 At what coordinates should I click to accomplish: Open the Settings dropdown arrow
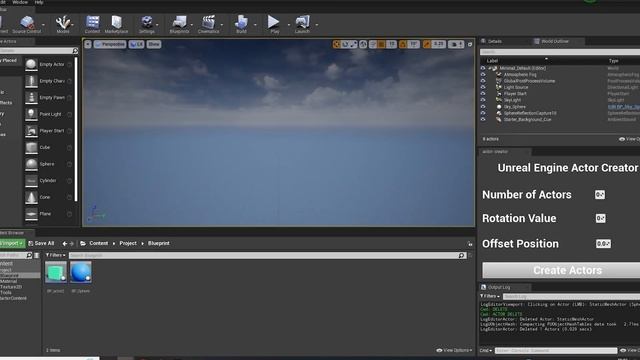157,25
